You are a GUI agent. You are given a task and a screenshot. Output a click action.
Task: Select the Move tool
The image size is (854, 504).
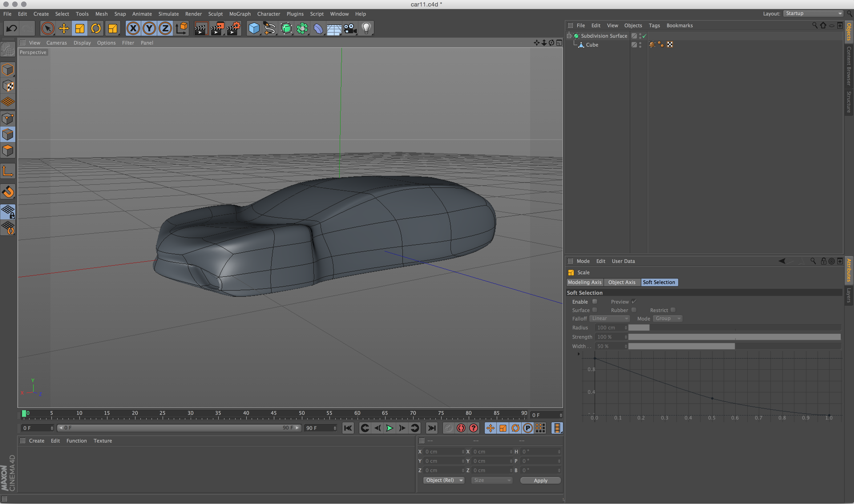click(x=64, y=28)
